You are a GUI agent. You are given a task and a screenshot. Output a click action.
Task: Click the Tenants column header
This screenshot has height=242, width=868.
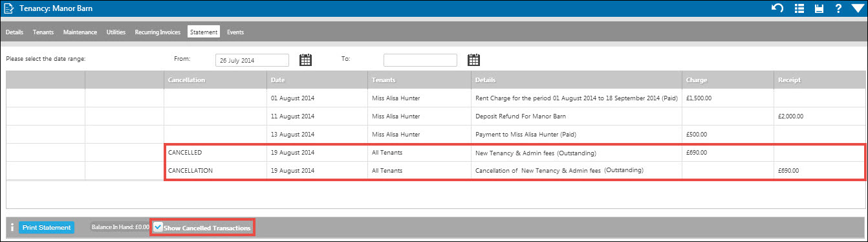[420, 80]
